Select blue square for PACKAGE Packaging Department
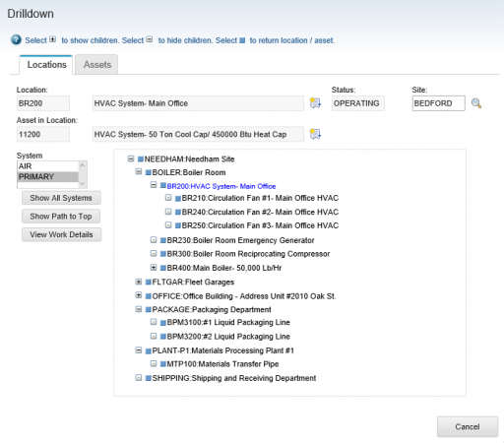The width and height of the screenshot is (504, 443). pos(149,309)
